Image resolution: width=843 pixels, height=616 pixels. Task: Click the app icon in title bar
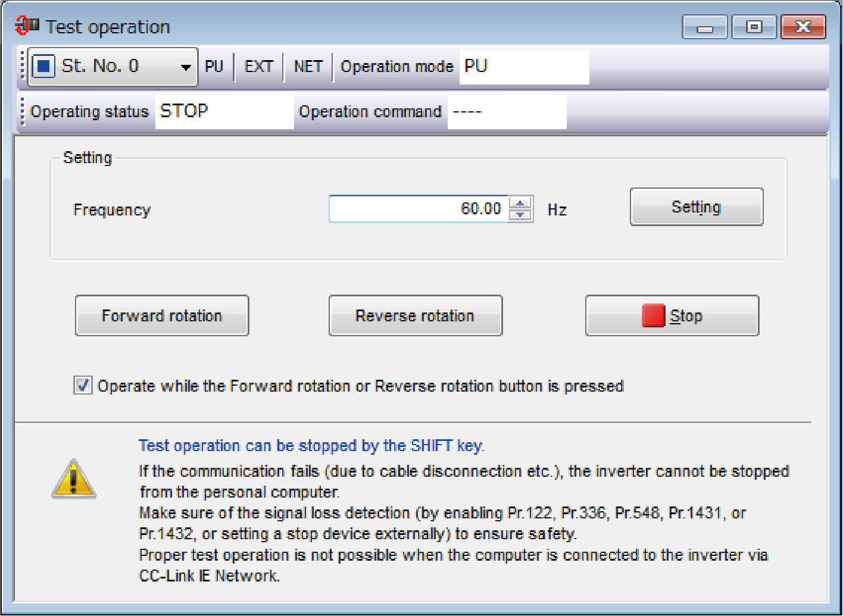point(26,26)
